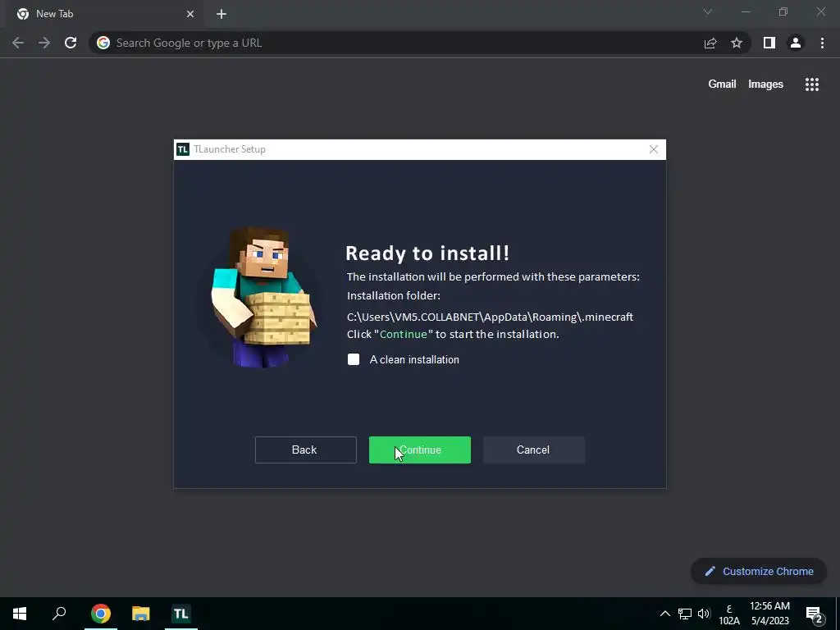Open Chrome three-dot menu
The height and width of the screenshot is (630, 840).
[822, 43]
